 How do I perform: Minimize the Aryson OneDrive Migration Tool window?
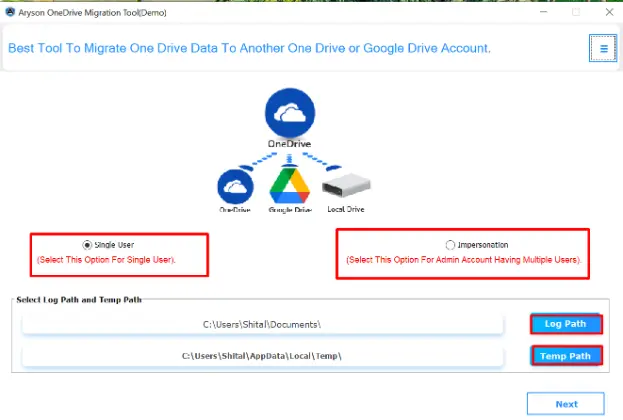(x=544, y=12)
